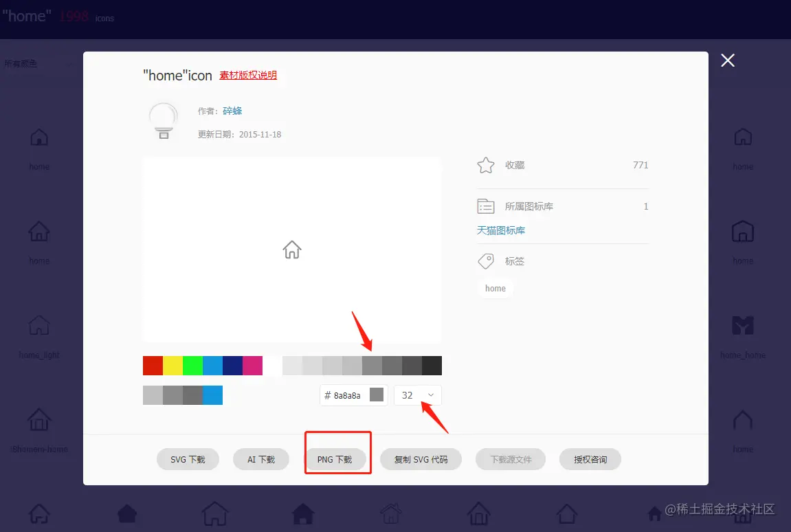Open the 天猫图标库 library link
The width and height of the screenshot is (791, 532).
[x=501, y=230]
